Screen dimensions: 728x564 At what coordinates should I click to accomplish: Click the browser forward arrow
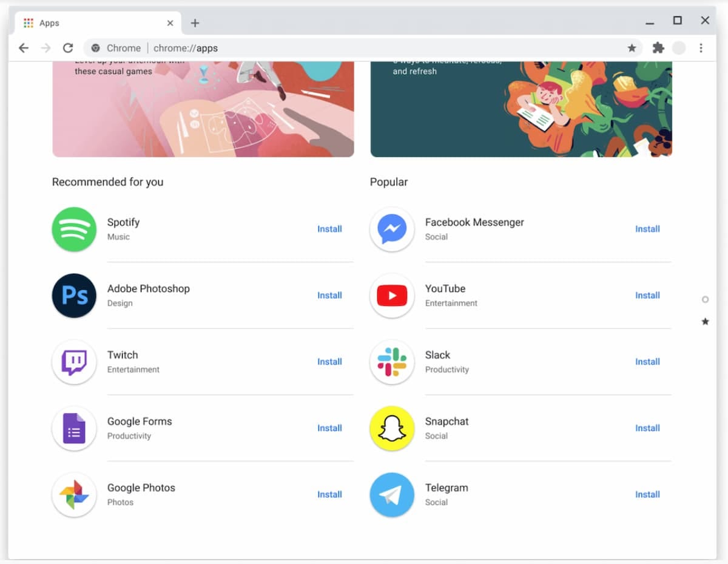point(45,48)
